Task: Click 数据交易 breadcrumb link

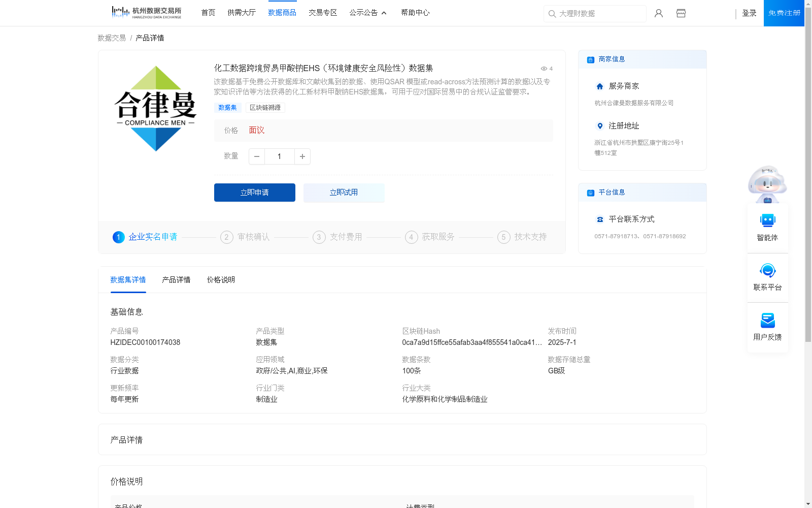Action: 112,38
